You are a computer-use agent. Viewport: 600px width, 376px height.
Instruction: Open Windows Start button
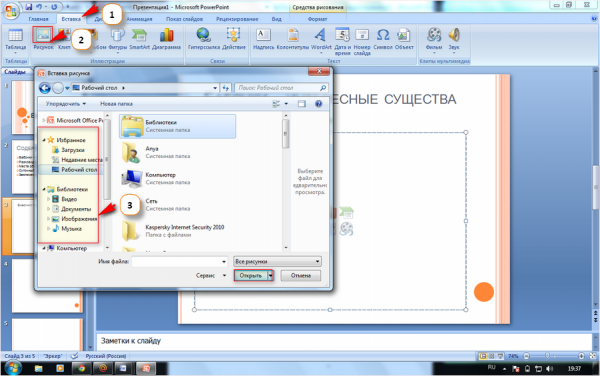click(13, 368)
